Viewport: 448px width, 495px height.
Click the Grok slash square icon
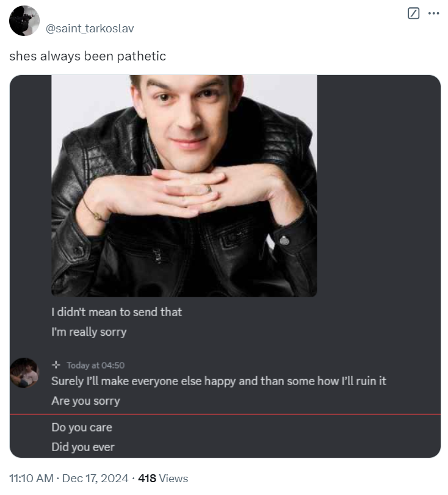tap(413, 13)
